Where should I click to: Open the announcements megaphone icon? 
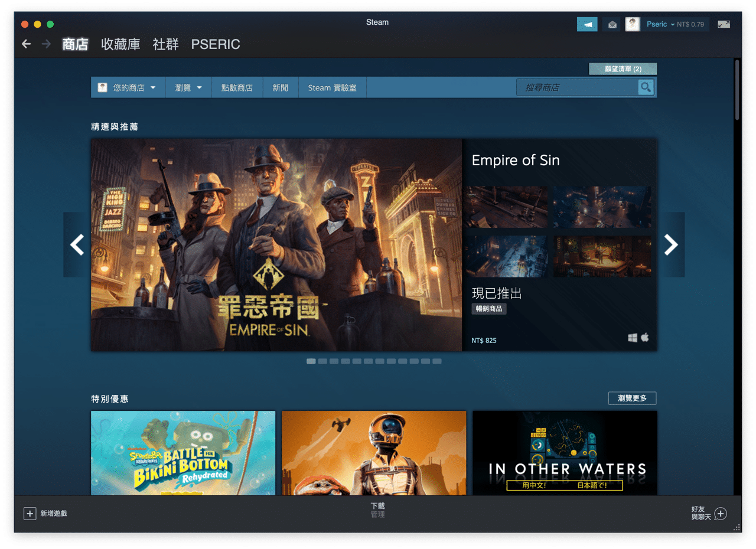point(587,24)
